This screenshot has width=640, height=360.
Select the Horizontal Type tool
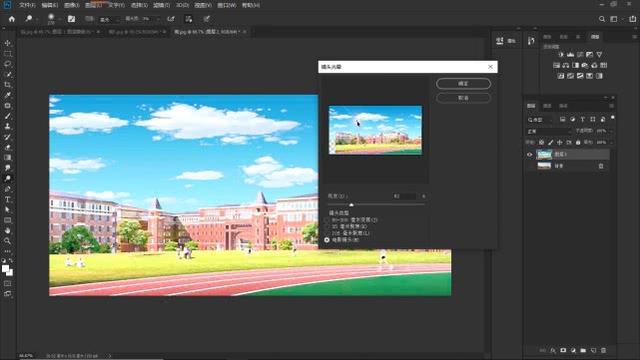[7, 199]
